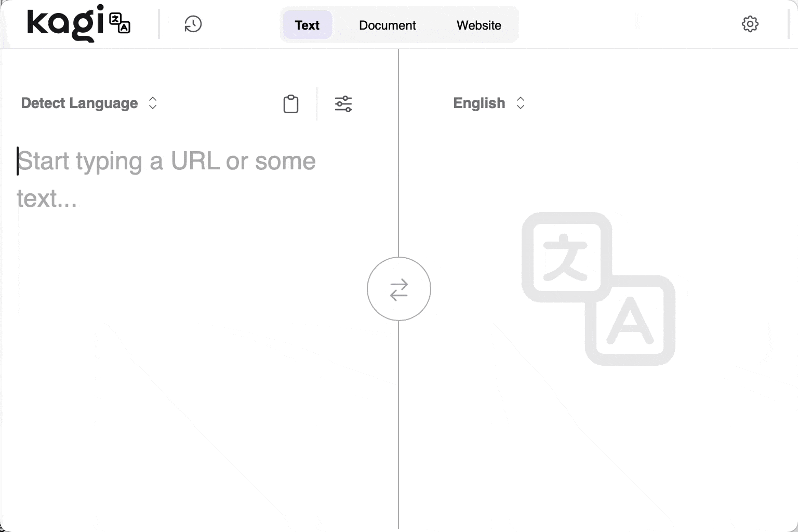The image size is (798, 532).
Task: Swap source and target languages
Action: tap(398, 289)
